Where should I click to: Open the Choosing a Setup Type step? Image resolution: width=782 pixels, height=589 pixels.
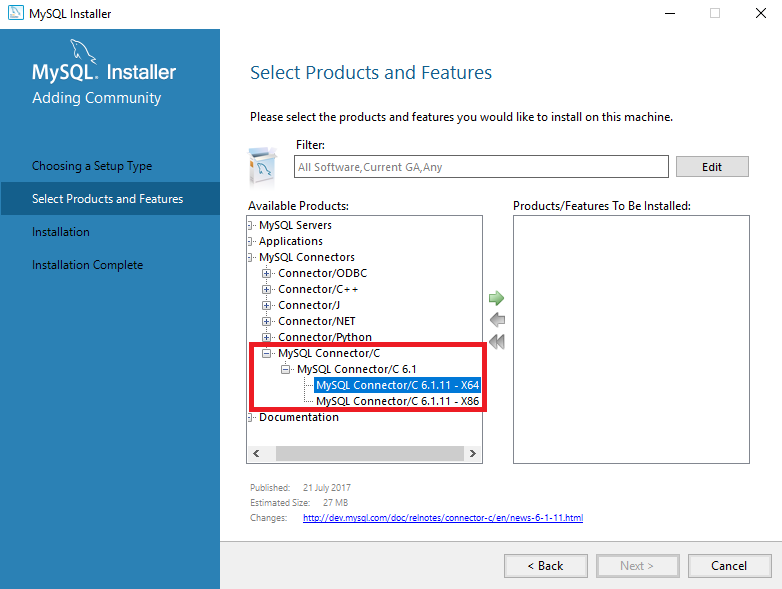(92, 166)
